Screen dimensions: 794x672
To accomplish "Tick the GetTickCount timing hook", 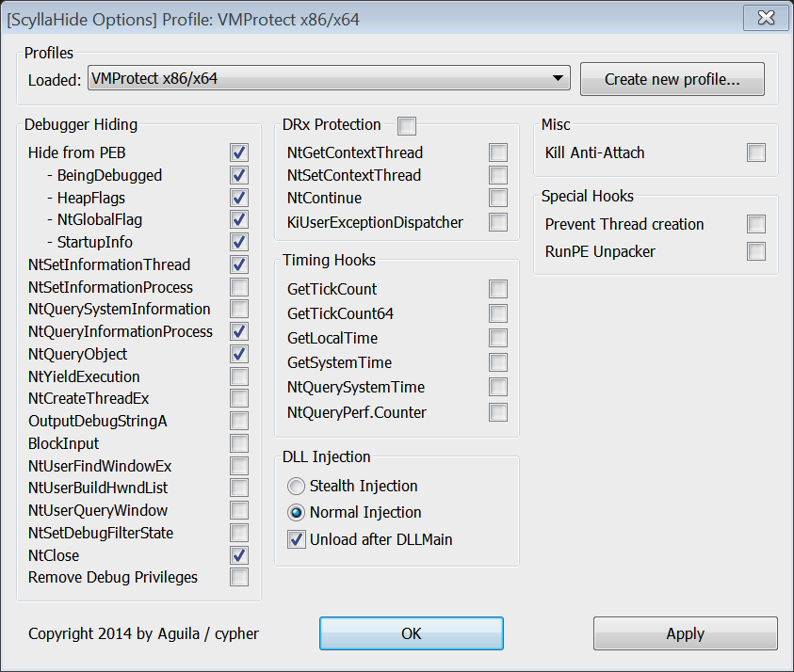I will pos(498,289).
